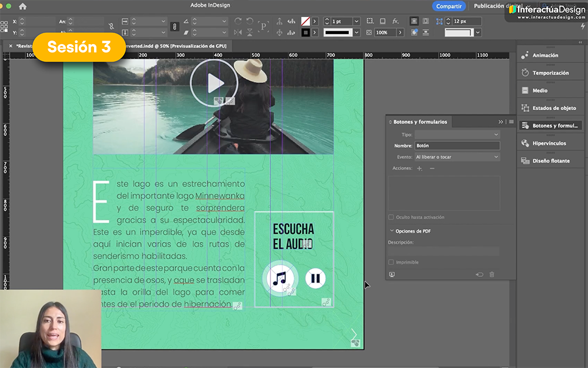Click the trash icon in Botones panel
The height and width of the screenshot is (368, 588).
click(x=492, y=274)
